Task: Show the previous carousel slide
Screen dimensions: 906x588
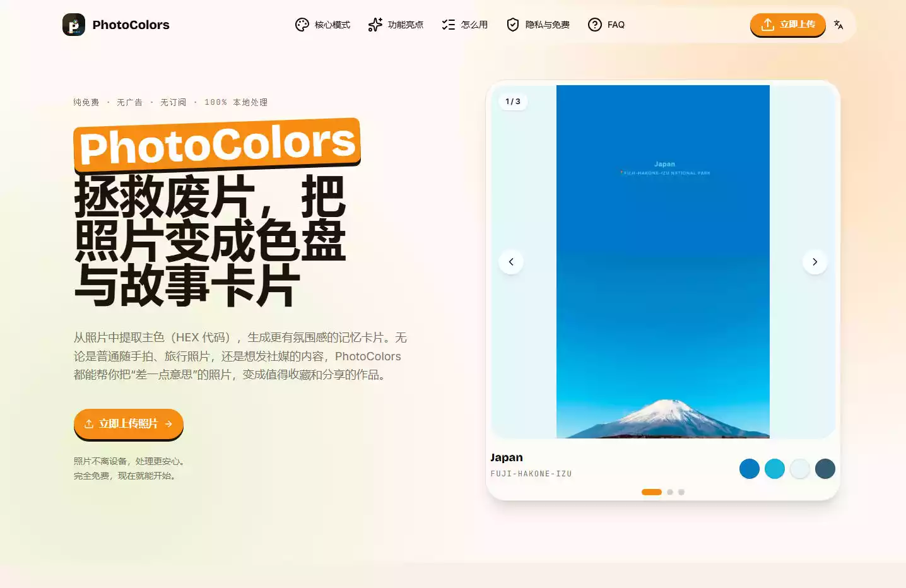Action: click(x=511, y=262)
